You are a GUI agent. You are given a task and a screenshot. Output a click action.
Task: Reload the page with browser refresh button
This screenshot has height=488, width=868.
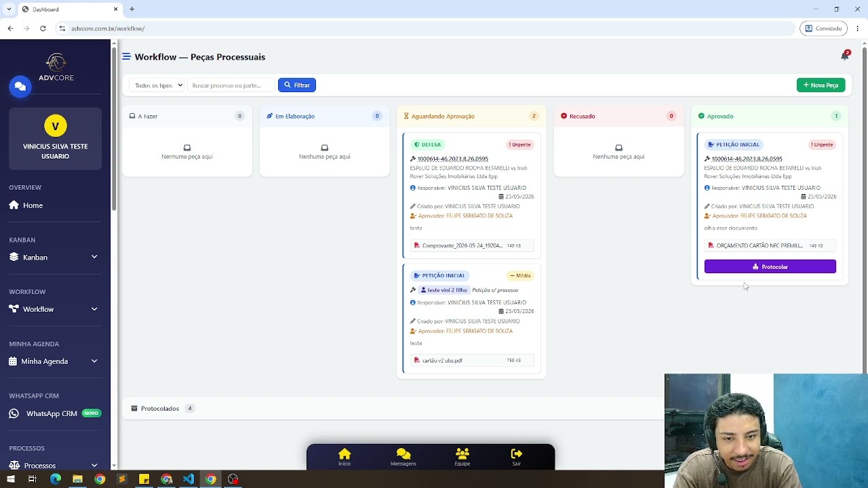pyautogui.click(x=43, y=28)
